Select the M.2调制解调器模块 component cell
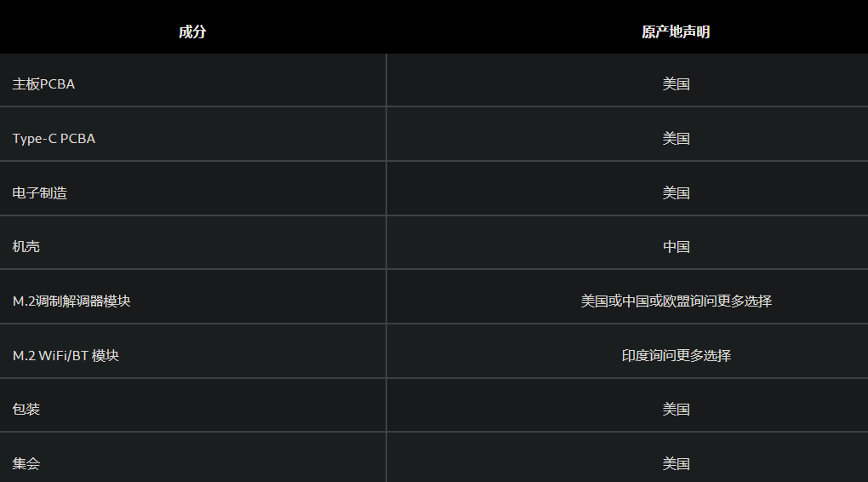Image resolution: width=868 pixels, height=482 pixels. (x=71, y=301)
